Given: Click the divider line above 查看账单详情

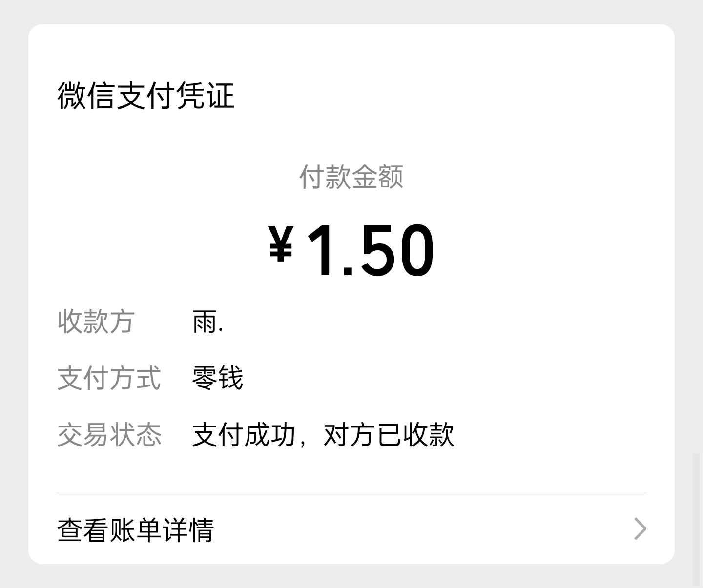Looking at the screenshot, I should click(x=351, y=493).
